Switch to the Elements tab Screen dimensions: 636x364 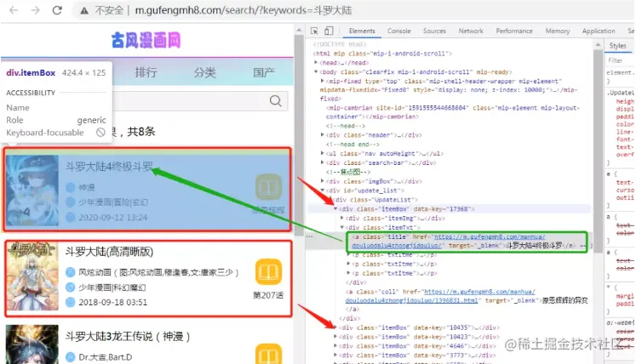pyautogui.click(x=362, y=31)
